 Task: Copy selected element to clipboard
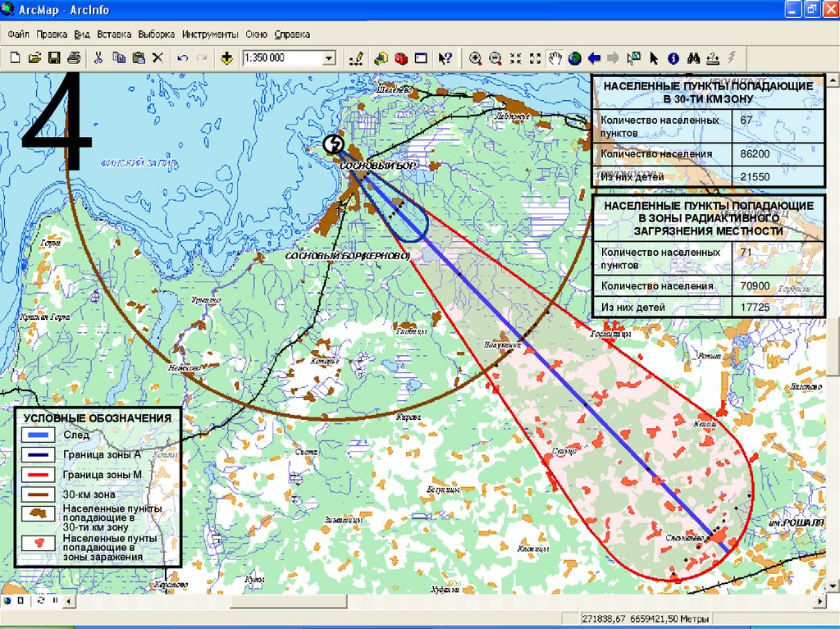(118, 58)
